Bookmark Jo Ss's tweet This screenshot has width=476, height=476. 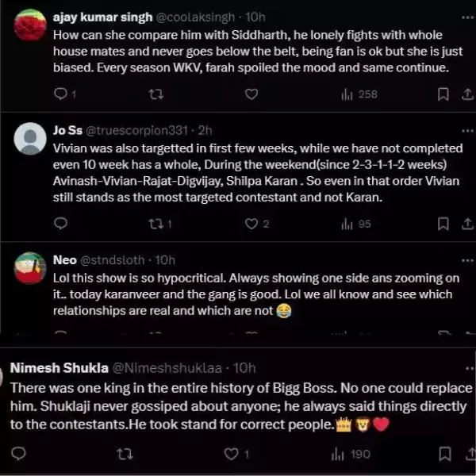[x=444, y=224]
